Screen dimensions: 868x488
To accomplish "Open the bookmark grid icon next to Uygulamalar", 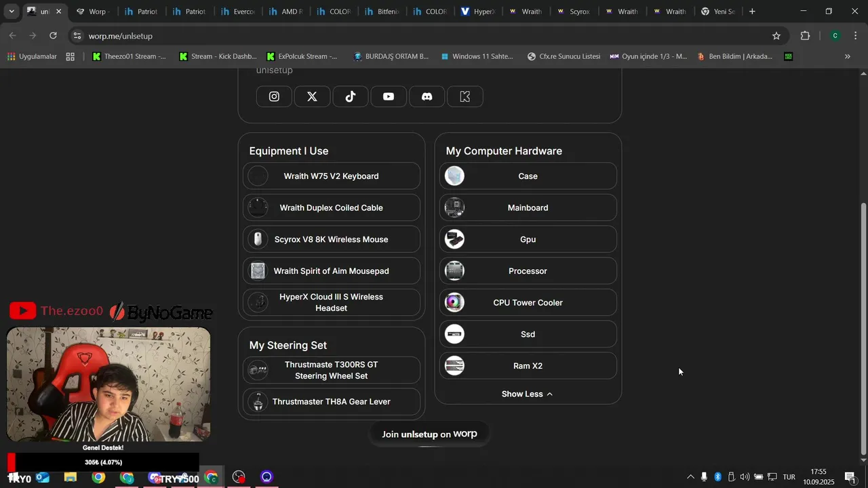I will click(70, 56).
